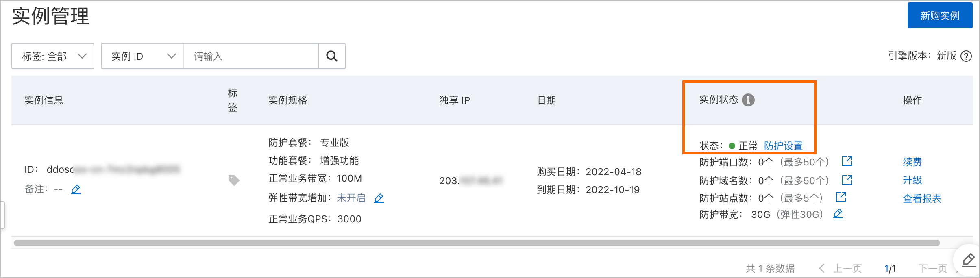
Task: Click 查看报表 in the 操作 column
Action: coord(921,198)
